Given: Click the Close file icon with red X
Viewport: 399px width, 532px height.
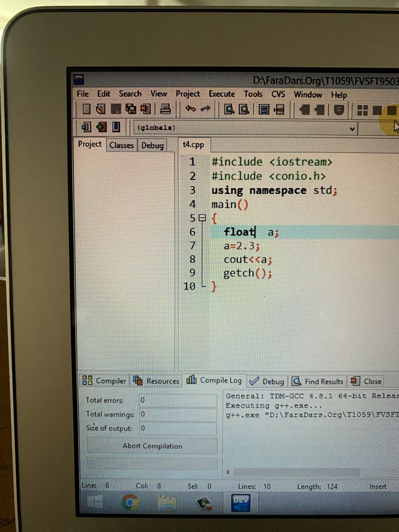Looking at the screenshot, I should point(145,109).
